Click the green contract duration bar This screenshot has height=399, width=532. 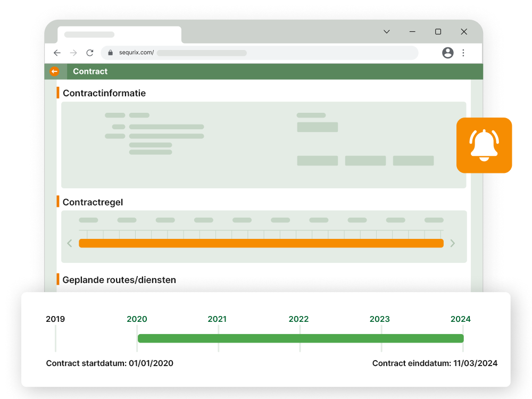coord(301,338)
